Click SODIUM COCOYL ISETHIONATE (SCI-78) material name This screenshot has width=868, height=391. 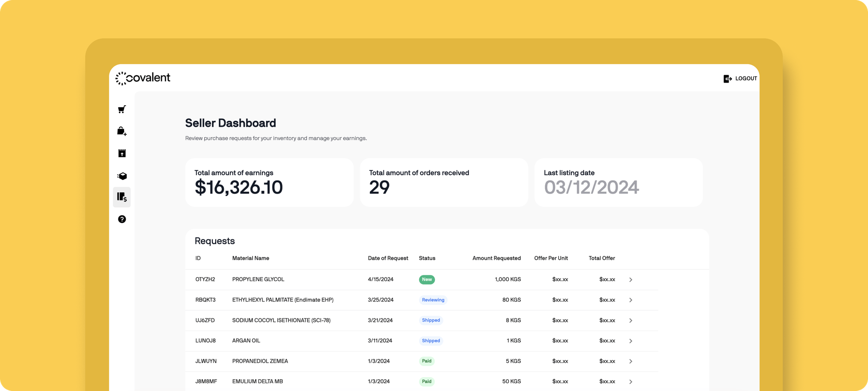[281, 321]
